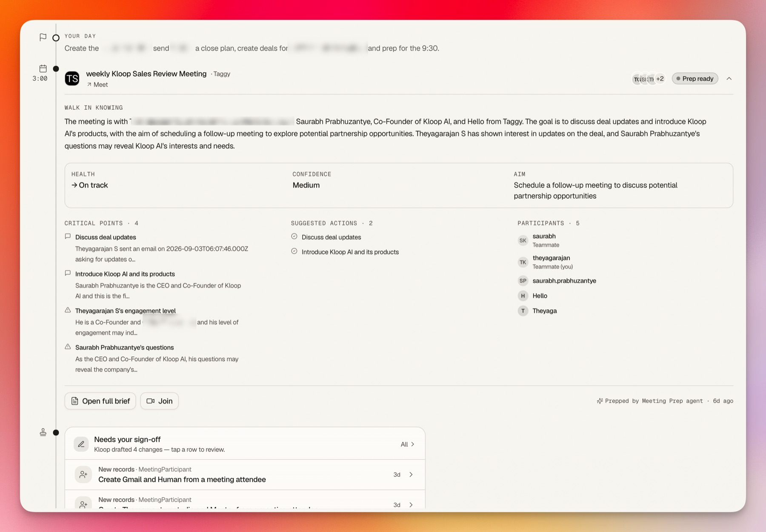
Task: Select the timeline dot for the 3:00 meeting
Action: (56, 69)
